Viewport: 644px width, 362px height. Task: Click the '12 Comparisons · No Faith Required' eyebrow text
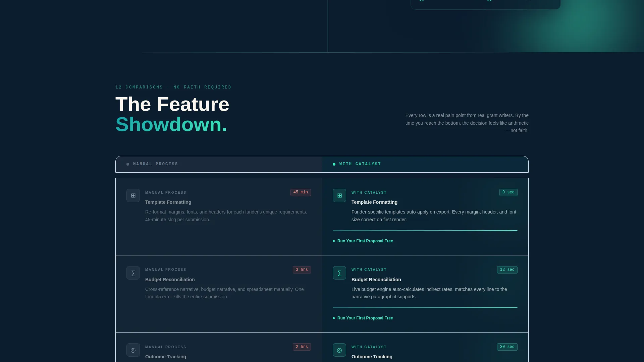(x=173, y=87)
